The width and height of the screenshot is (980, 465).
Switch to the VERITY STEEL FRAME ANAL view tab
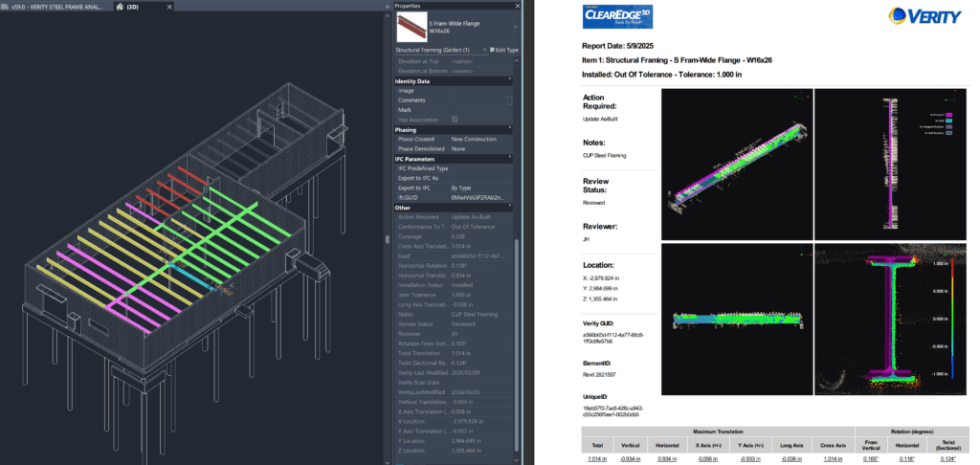pos(56,7)
